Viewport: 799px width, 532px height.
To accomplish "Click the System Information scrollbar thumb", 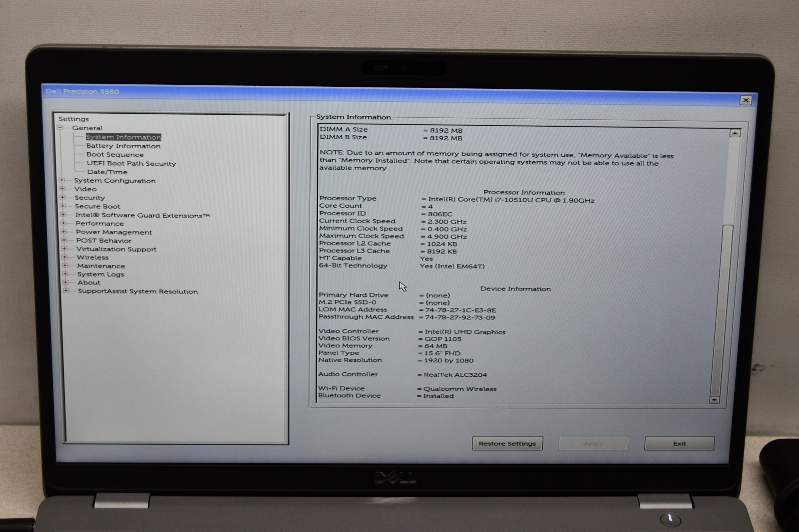I will click(x=722, y=309).
